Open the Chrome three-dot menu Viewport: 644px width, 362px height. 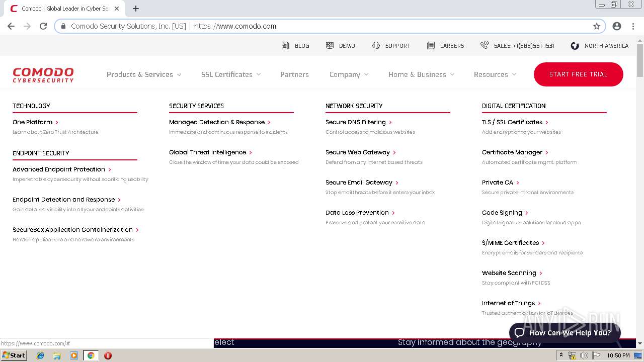click(633, 26)
